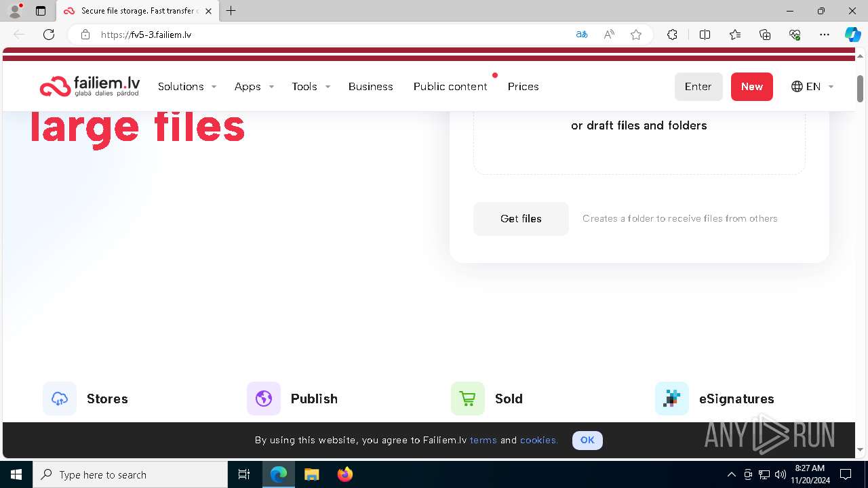
Task: Click the page vertical scrollbar thumb
Action: pyautogui.click(x=860, y=89)
